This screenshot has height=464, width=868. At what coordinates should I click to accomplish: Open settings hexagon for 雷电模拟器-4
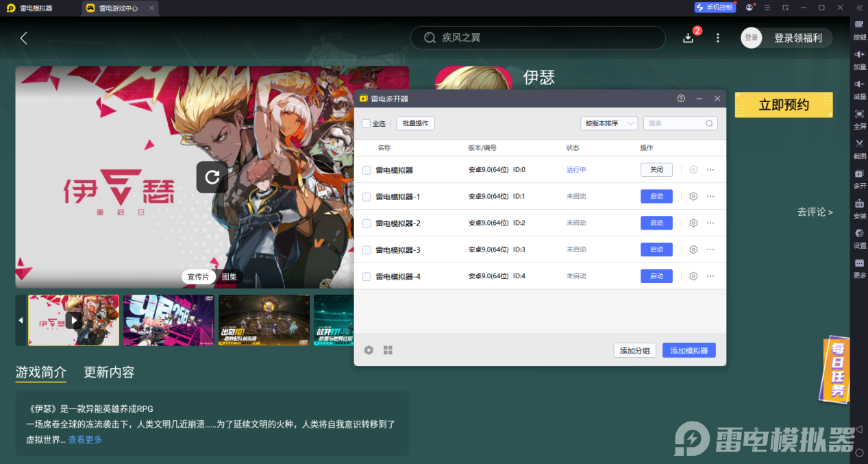click(x=693, y=276)
